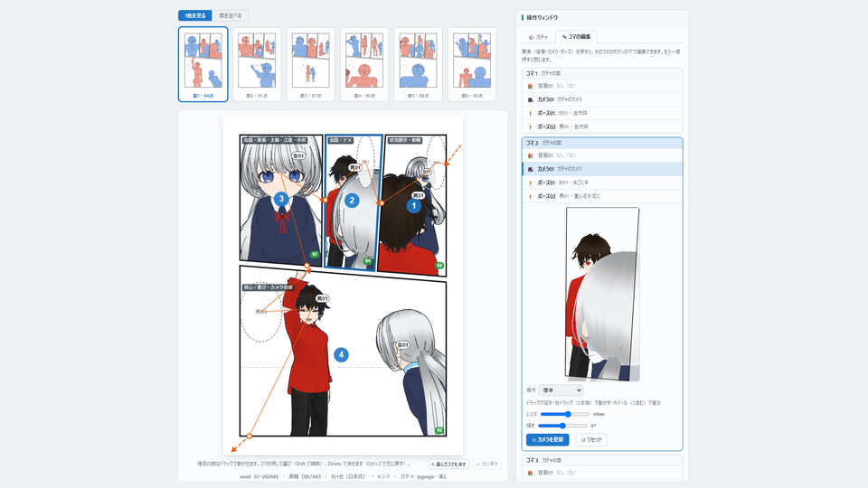Click the コマの編集 pencil icon
Viewport: 868px width, 488px height.
(x=564, y=37)
